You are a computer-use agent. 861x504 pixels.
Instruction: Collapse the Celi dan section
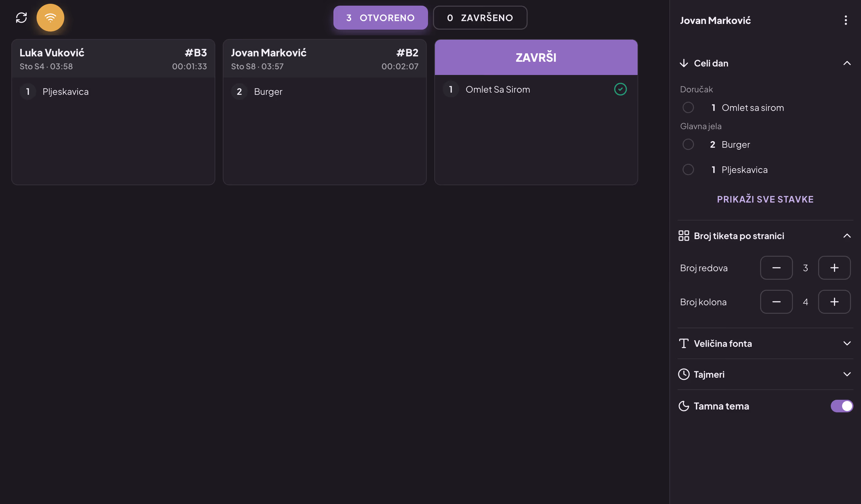(x=847, y=63)
